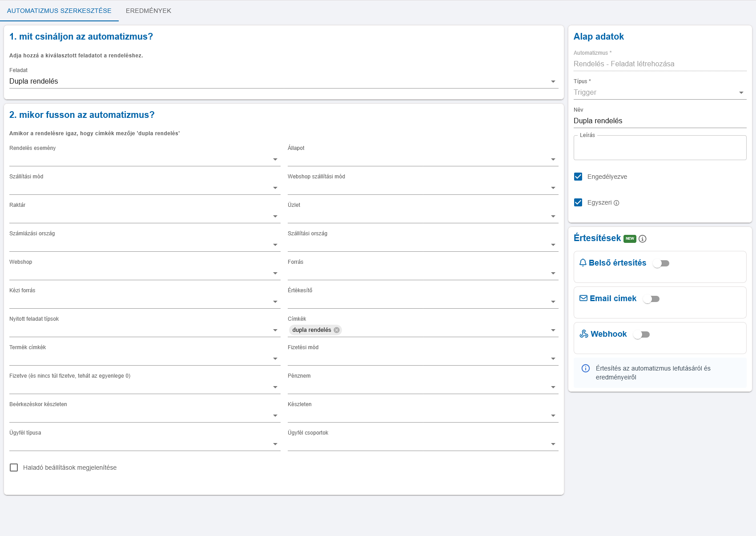Expand the Készleten dropdown
756x536 pixels.
coord(423,415)
